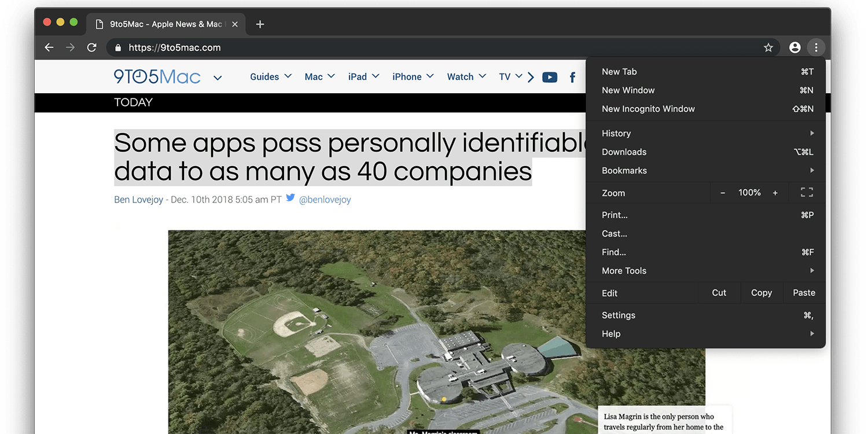The image size is (868, 434).
Task: Toggle fullscreen icon in Zoom row
Action: [x=807, y=193]
